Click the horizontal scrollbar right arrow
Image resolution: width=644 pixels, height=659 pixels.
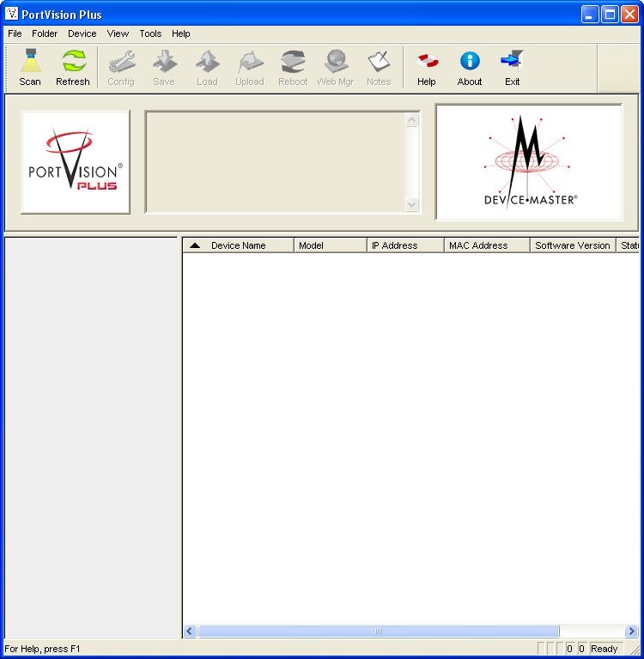click(631, 632)
